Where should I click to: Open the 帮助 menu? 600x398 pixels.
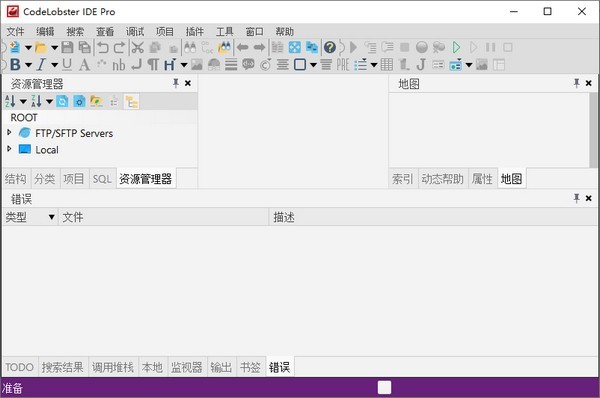[x=284, y=31]
